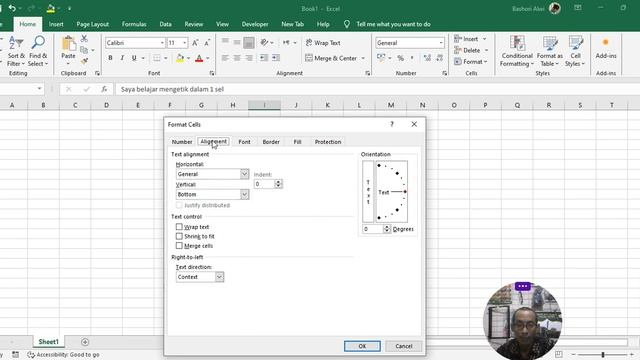640x360 pixels.
Task: Switch to the Number tab in dialog
Action: point(182,142)
